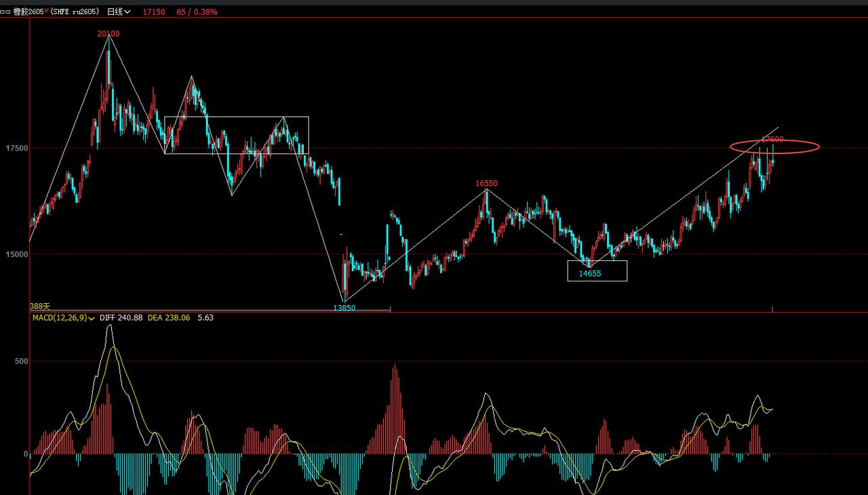868x495 pixels.
Task: Click the MACD histogram value 5.63
Action: tap(205, 317)
